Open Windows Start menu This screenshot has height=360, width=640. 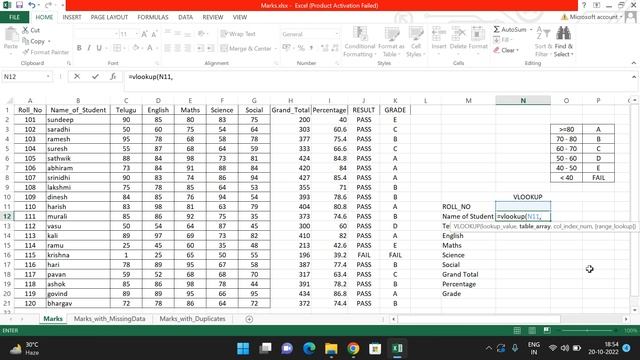coord(243,348)
